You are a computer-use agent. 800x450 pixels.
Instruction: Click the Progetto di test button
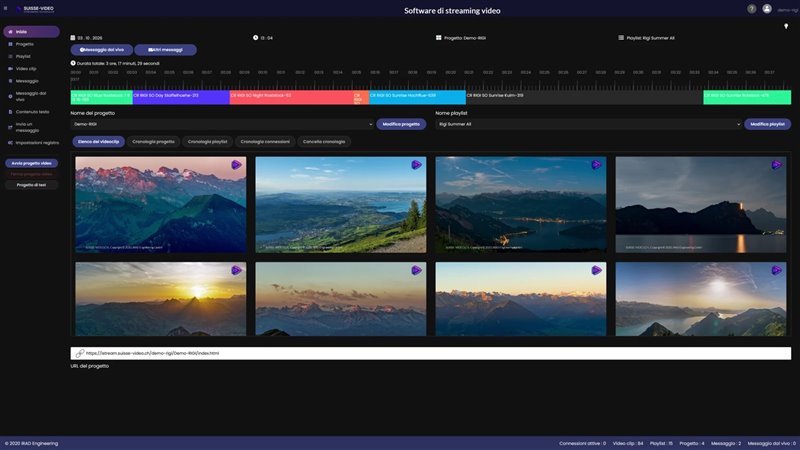click(x=32, y=185)
